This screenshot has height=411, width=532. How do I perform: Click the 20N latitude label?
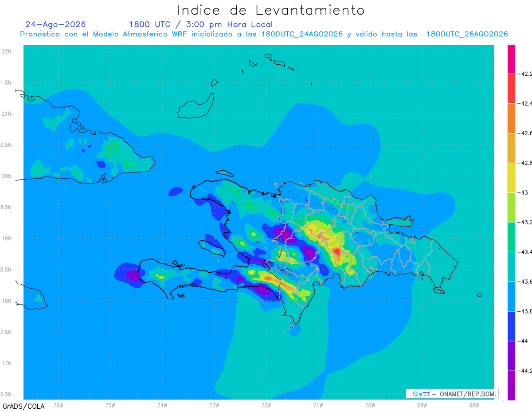tap(7, 176)
